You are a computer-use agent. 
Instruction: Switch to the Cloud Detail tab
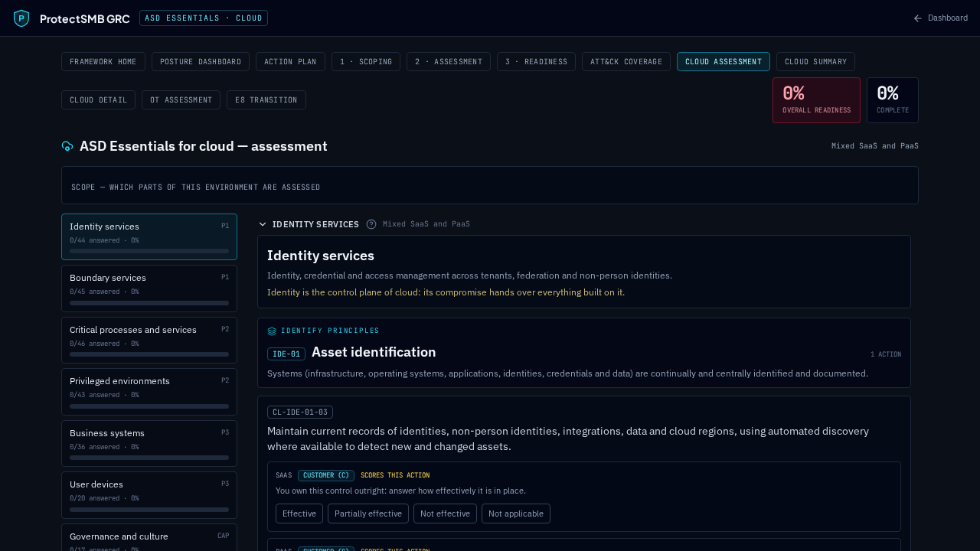[x=98, y=100]
